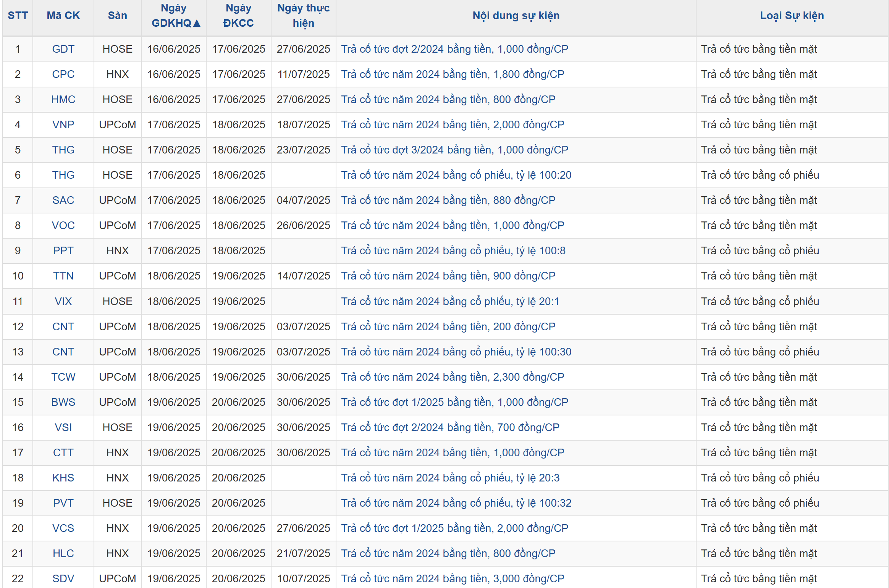The image size is (889, 588).
Task: View SDV 3,000 đồng/CP dividend event
Action: [453, 578]
